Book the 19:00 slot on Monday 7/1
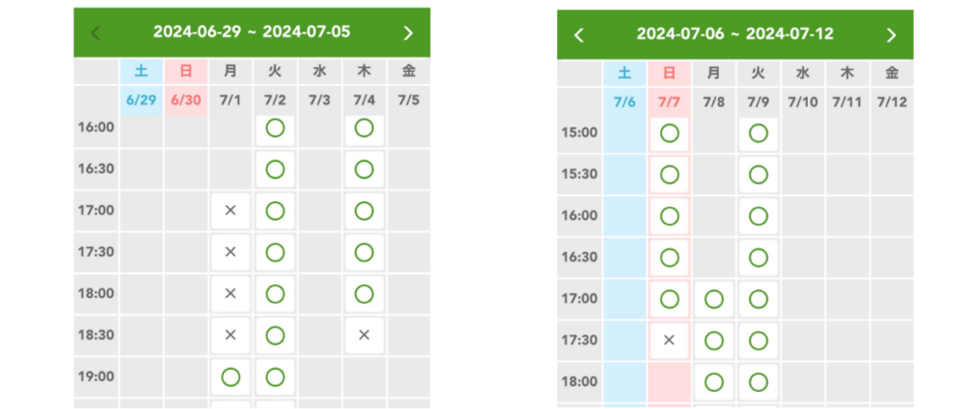 [x=230, y=377]
